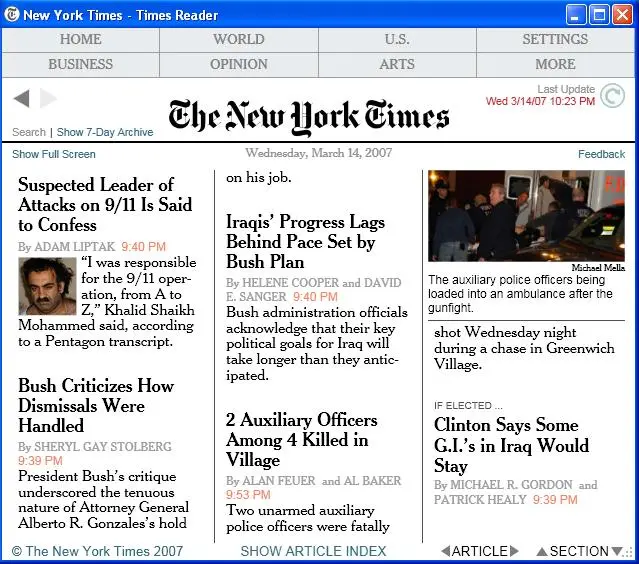Image resolution: width=639 pixels, height=564 pixels.
Task: Click the Search link
Action: tap(29, 132)
